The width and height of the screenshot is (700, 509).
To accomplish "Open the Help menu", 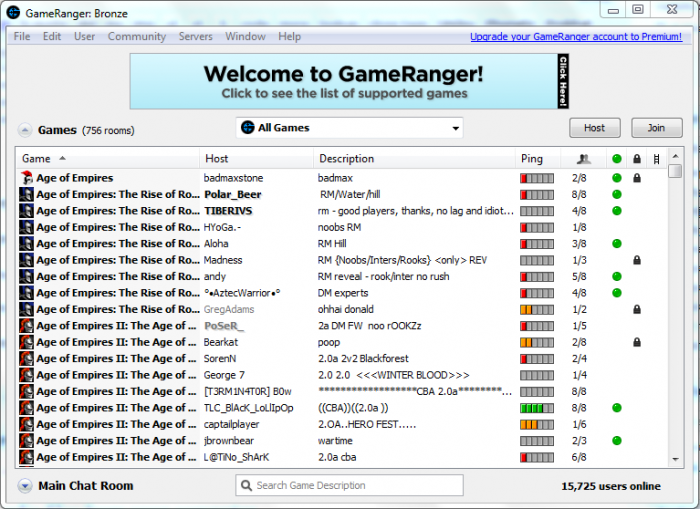I will (x=289, y=36).
